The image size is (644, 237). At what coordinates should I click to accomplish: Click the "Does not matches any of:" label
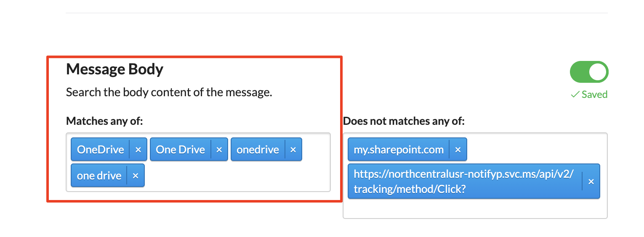point(404,121)
